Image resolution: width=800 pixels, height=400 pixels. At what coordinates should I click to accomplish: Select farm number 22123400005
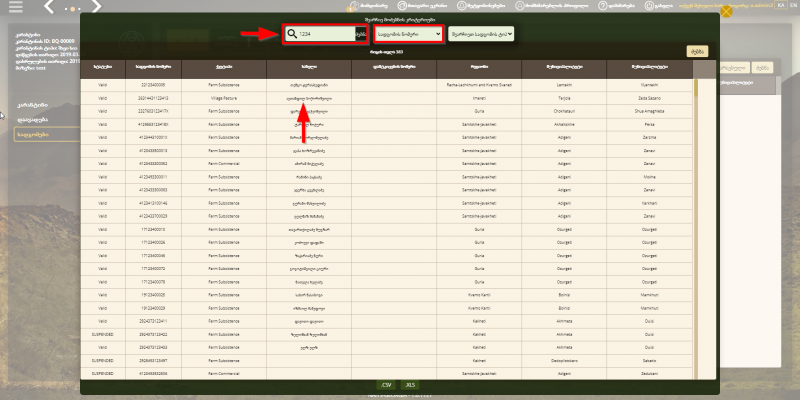[153, 85]
